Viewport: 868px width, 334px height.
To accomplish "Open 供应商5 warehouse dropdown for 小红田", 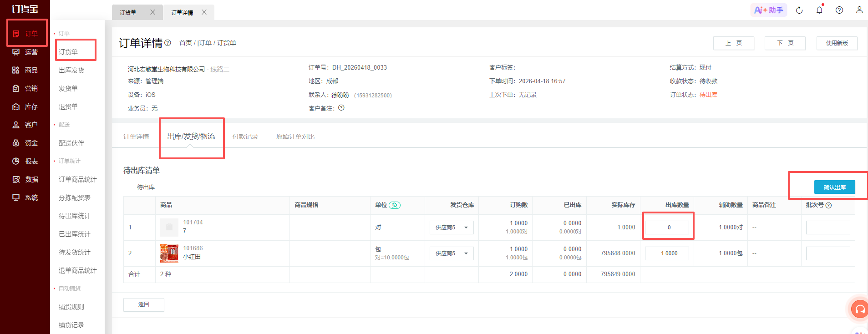I will (x=452, y=253).
